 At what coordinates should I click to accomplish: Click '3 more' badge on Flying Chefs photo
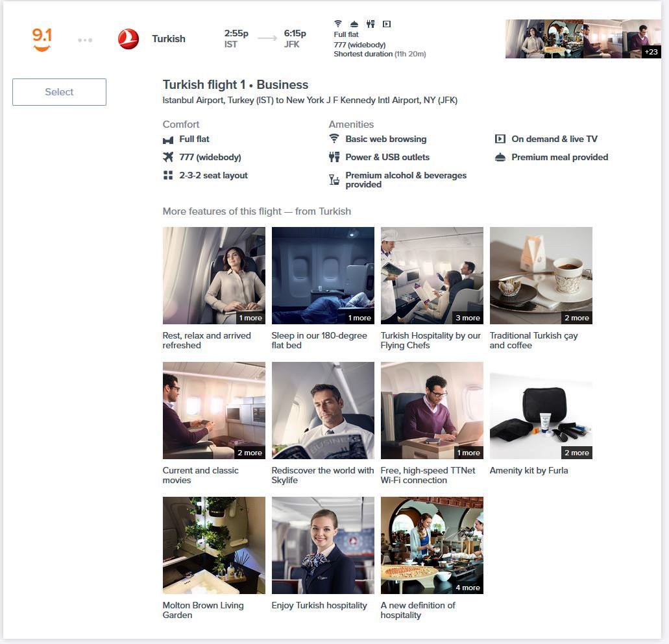click(468, 318)
